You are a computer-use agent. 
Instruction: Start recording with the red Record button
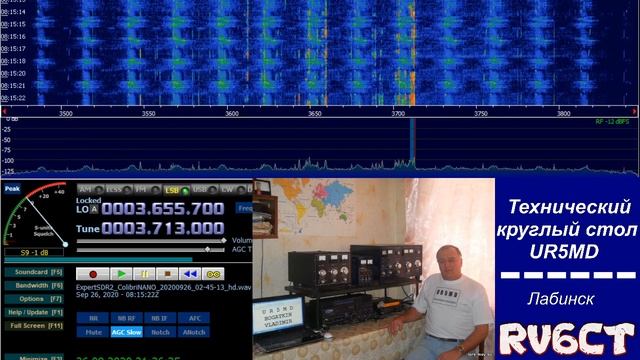[93, 274]
